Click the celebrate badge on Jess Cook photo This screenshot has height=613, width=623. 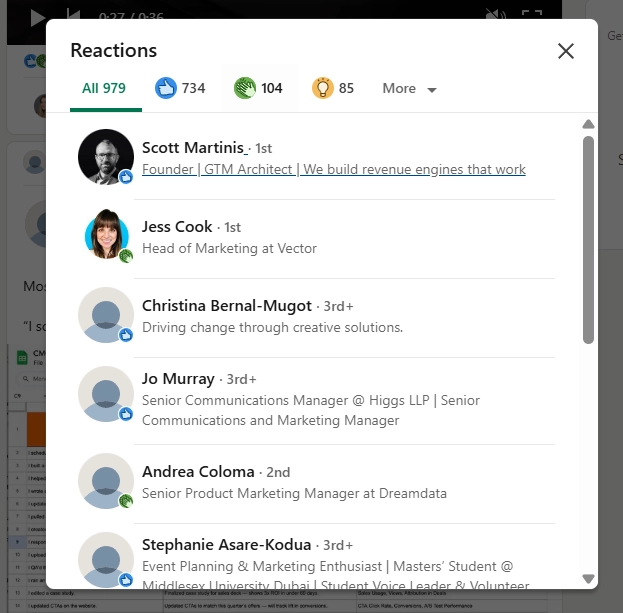point(126,256)
